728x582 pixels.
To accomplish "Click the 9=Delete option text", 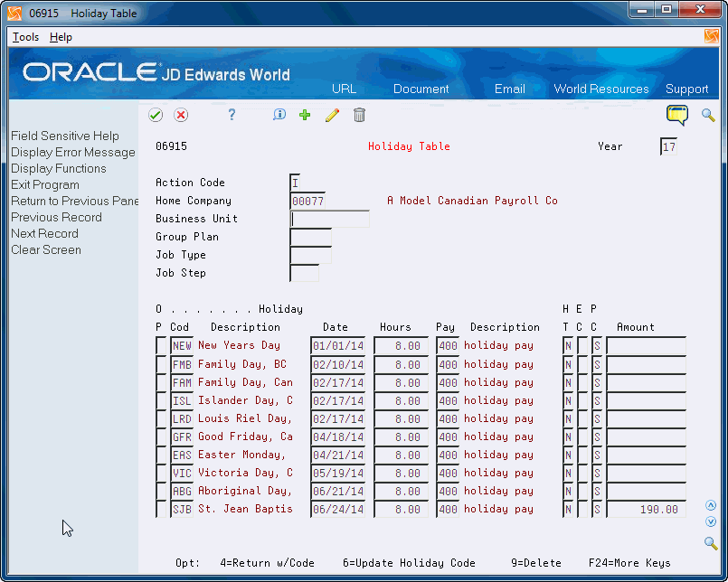I will [x=536, y=563].
